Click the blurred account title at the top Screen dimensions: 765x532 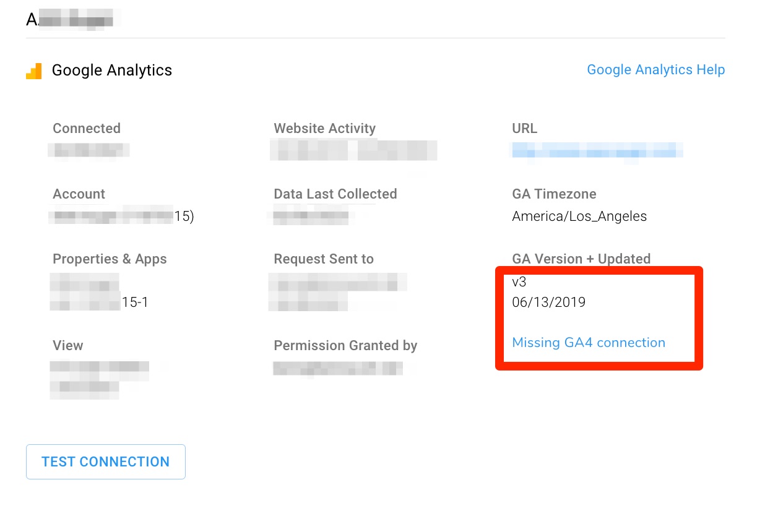click(x=69, y=18)
